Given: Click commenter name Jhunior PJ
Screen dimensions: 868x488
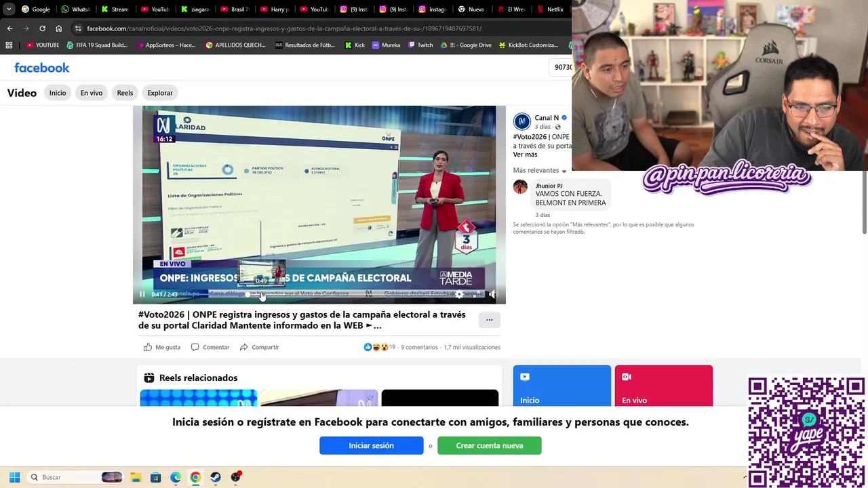Looking at the screenshot, I should click(x=549, y=186).
